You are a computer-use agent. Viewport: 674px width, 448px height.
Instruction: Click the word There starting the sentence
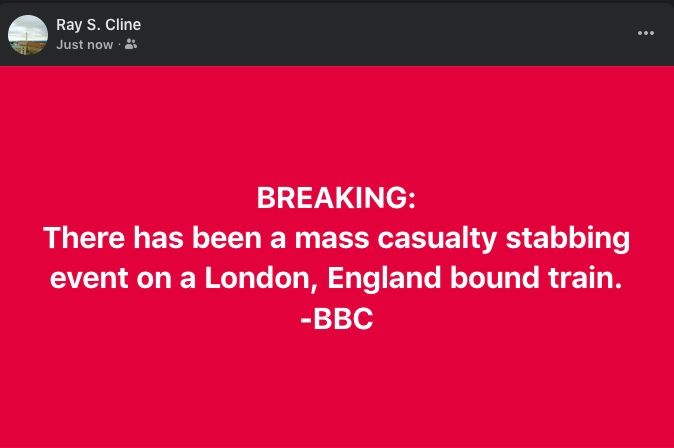coord(84,238)
